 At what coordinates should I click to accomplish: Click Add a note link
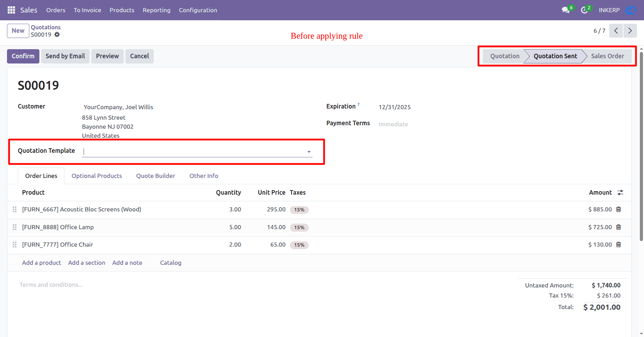[x=127, y=263]
